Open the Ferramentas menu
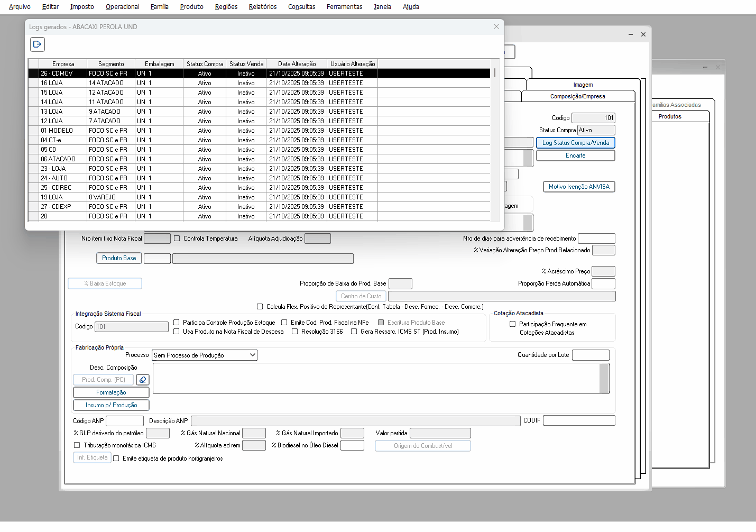The height and width of the screenshot is (532, 756). 344,7
